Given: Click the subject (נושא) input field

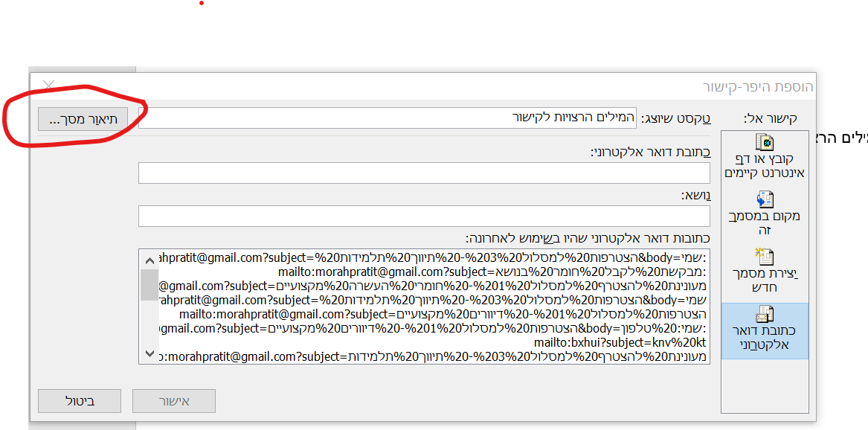Looking at the screenshot, I should [x=424, y=216].
